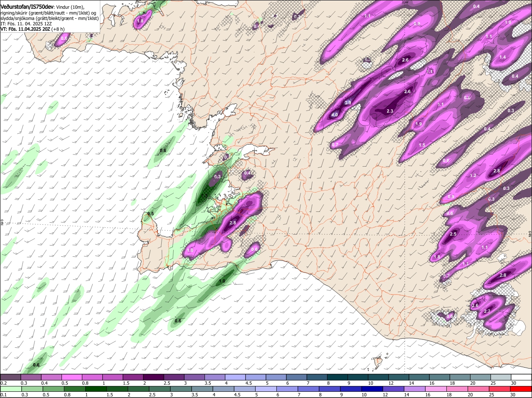This screenshot has height=398, width=532.
Task: Select the lower legend light green swatch labeled 0.1
Action: click(10, 388)
